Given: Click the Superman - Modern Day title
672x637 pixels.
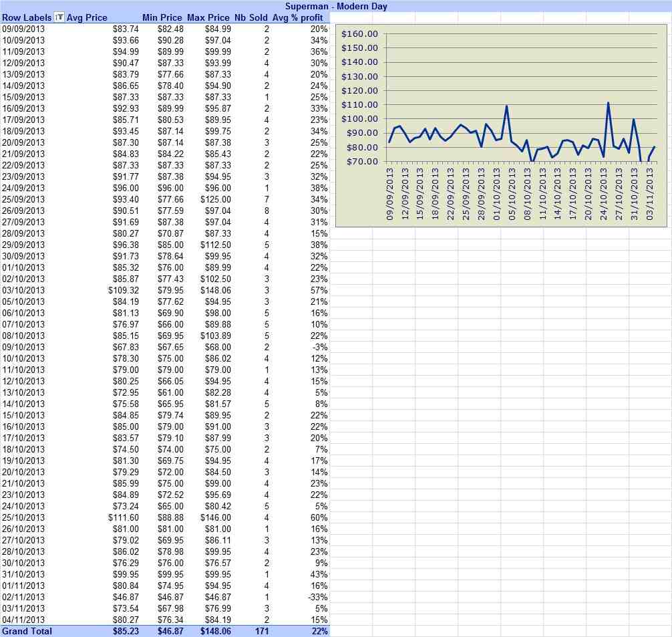Looking at the screenshot, I should coord(336,7).
